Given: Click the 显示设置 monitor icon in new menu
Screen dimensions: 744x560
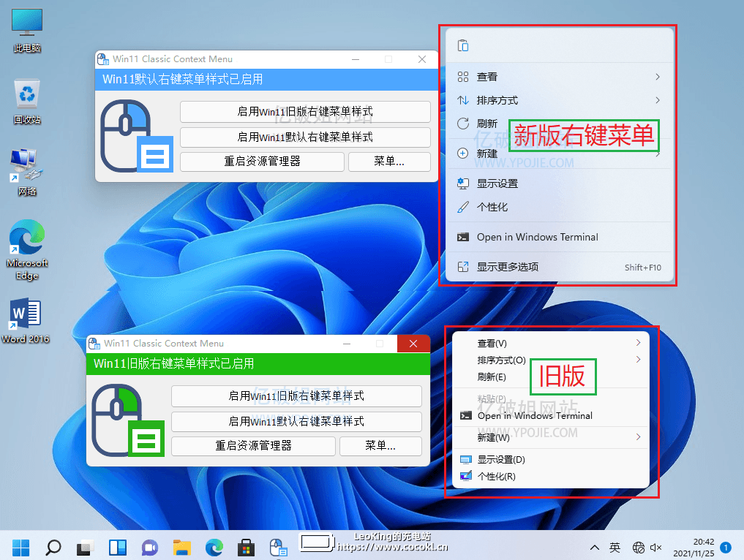Looking at the screenshot, I should (463, 183).
